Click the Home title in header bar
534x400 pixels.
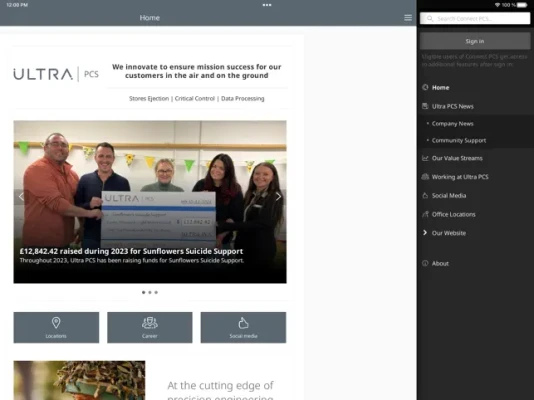tap(150, 18)
